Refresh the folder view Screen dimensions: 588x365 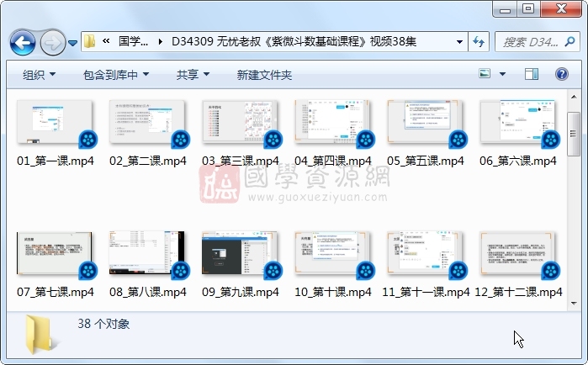(x=479, y=41)
